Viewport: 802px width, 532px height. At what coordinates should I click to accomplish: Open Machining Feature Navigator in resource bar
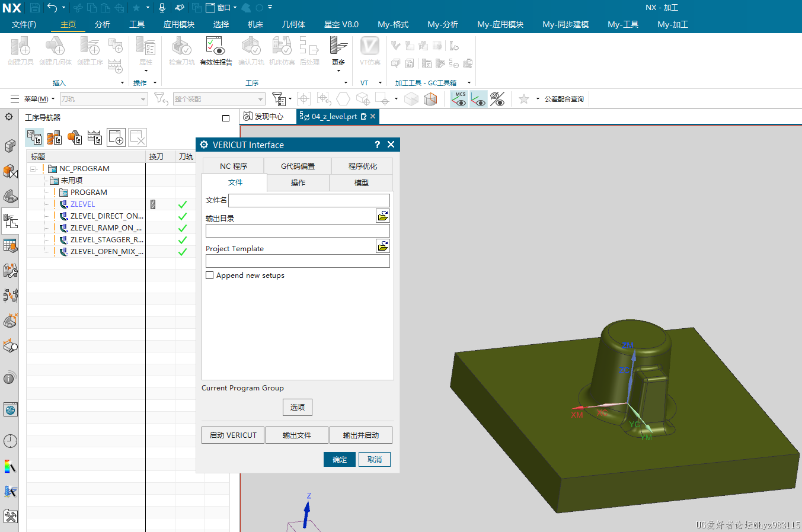coord(9,245)
